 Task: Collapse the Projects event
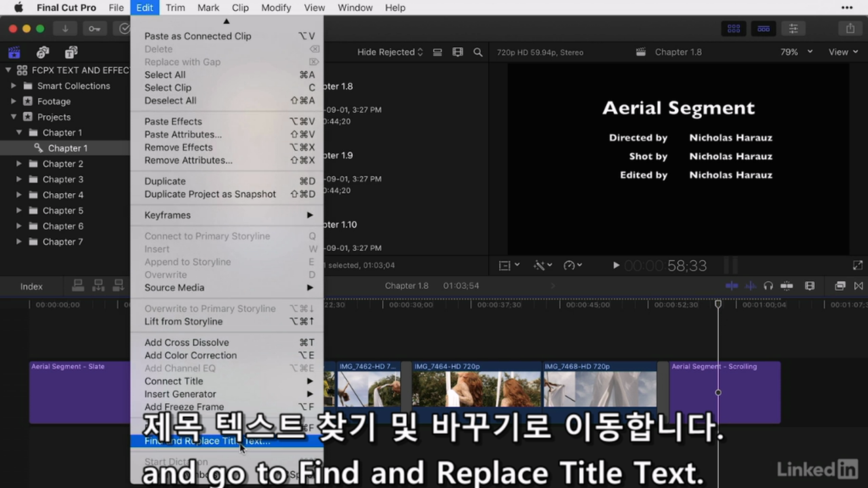point(14,117)
